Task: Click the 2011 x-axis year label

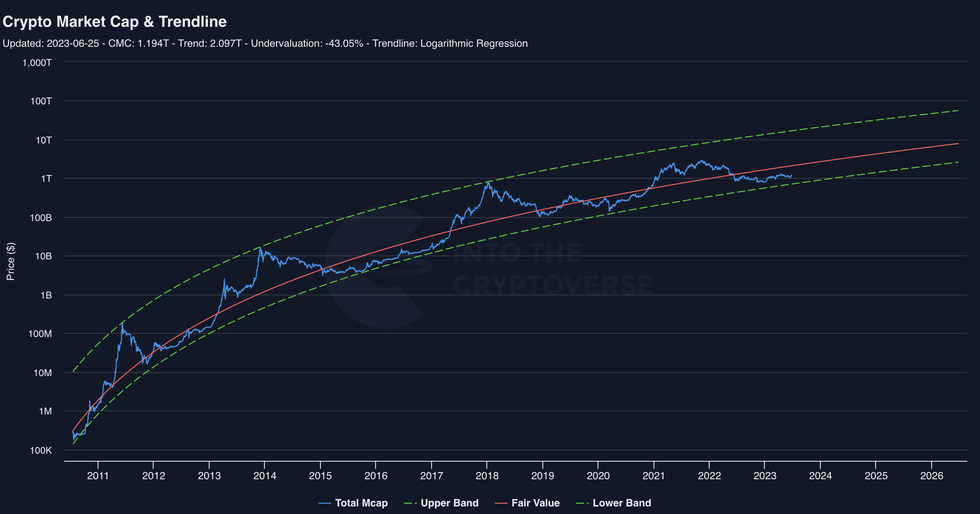Action: point(98,476)
